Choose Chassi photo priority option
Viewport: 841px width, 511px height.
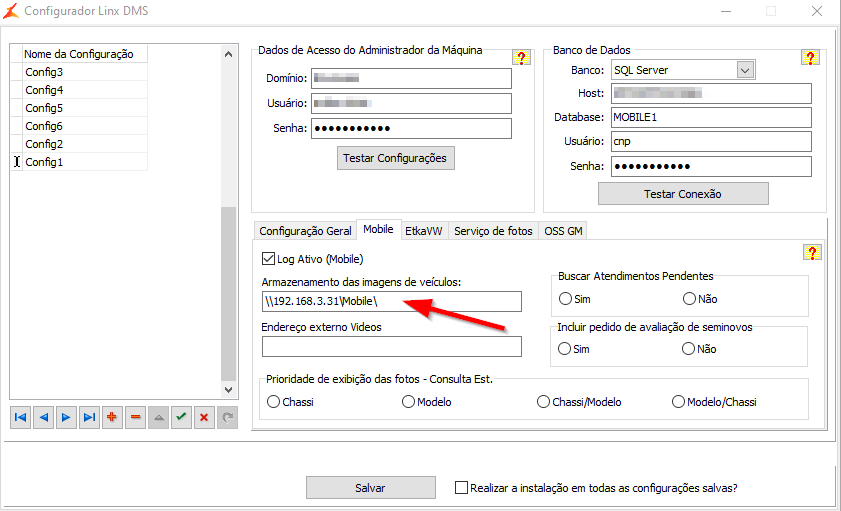[274, 402]
